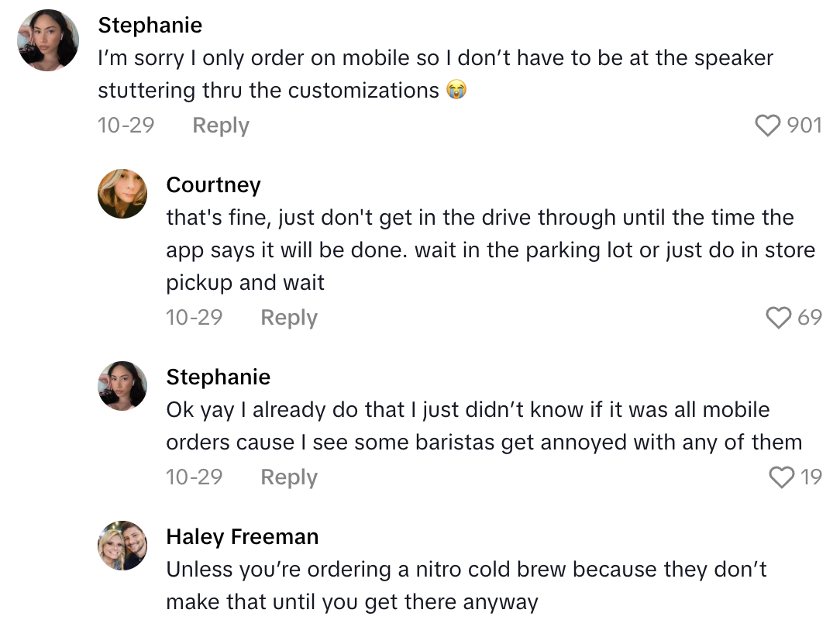The image size is (840, 620).
Task: Hit Reply below Stephanie's "Ok yay" comment
Action: 288,477
